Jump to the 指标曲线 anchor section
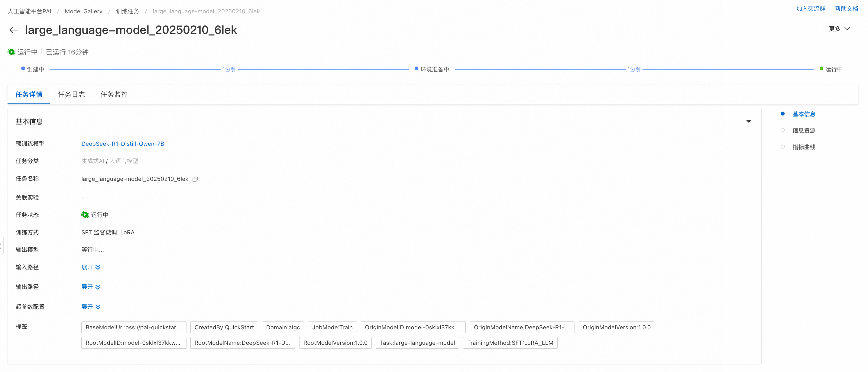Screen dimensions: 868x372 coord(803,147)
